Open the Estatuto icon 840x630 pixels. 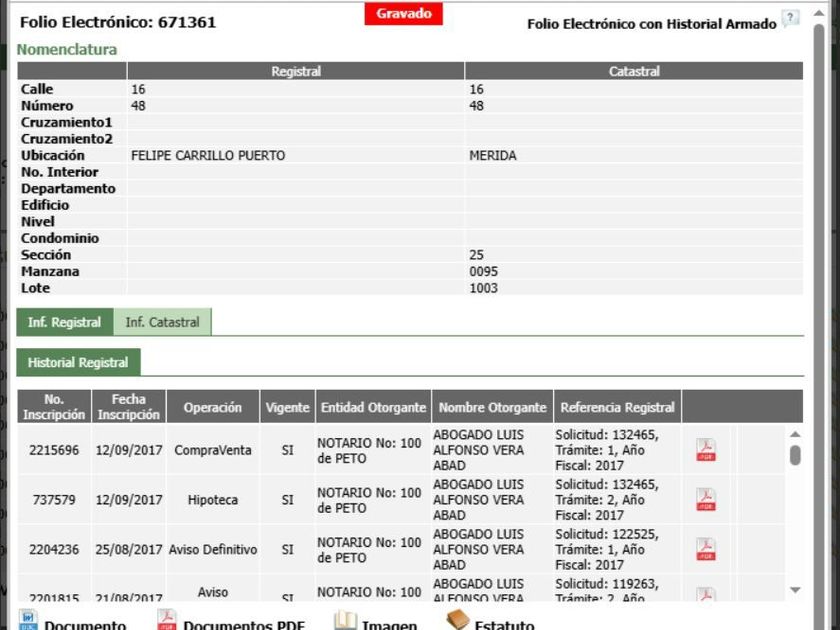458,621
